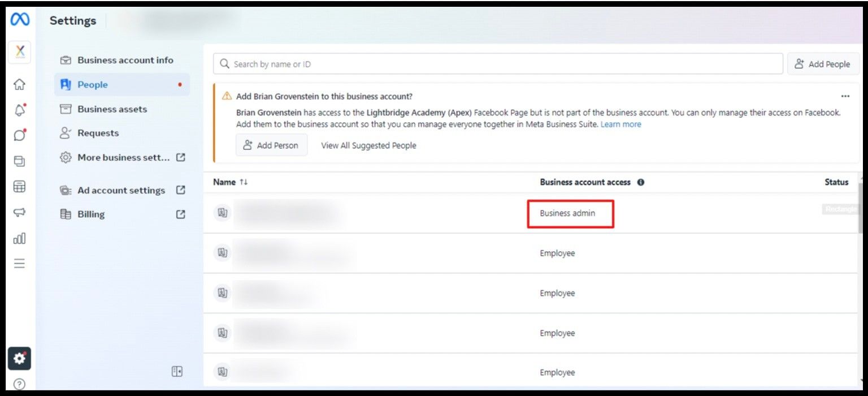Open Notifications bell icon

19,110
